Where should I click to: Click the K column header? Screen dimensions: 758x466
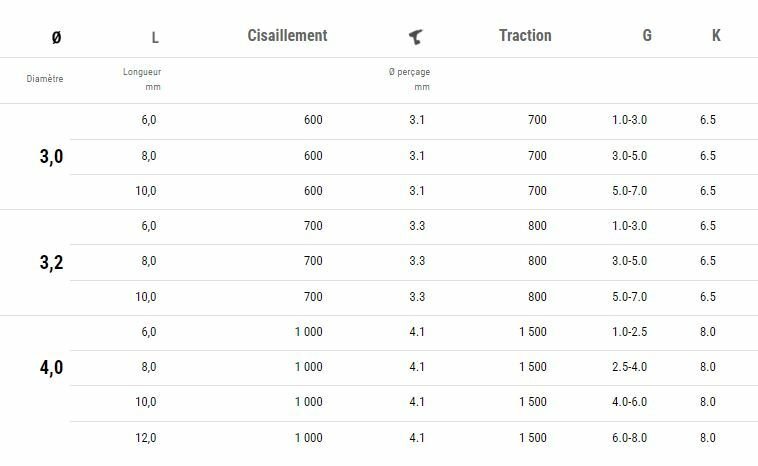click(x=716, y=36)
